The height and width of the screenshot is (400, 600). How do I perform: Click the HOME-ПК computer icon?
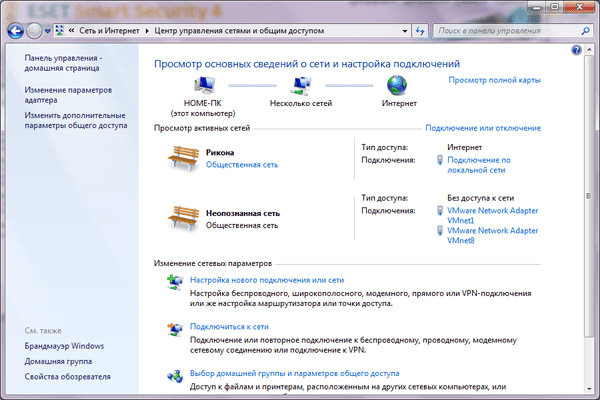204,85
